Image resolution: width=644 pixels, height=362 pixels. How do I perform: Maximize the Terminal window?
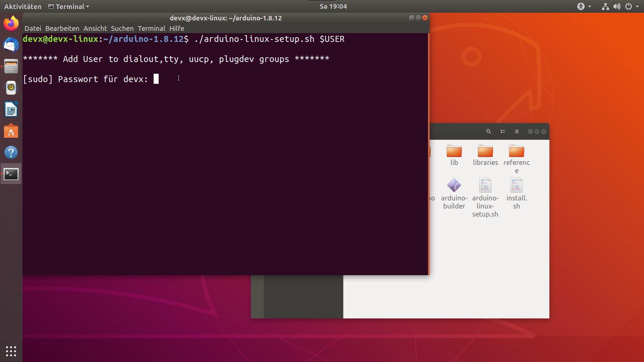pyautogui.click(x=418, y=18)
